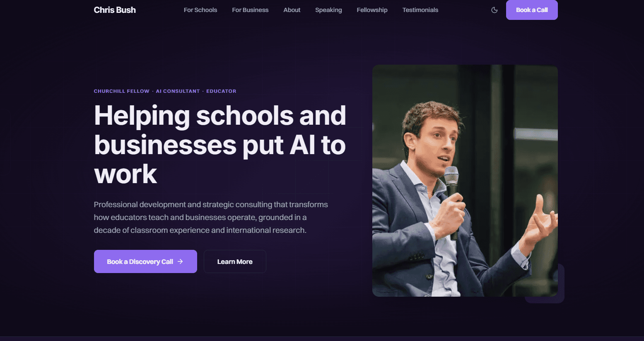The height and width of the screenshot is (341, 644).
Task: Click the arrow icon in Discovery Call button
Action: click(x=180, y=261)
